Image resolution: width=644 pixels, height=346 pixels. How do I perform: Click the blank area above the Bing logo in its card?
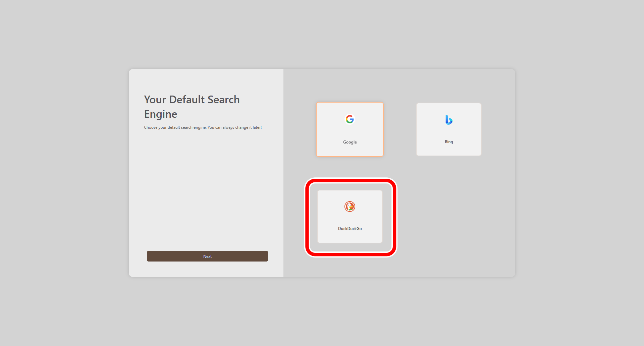click(449, 109)
